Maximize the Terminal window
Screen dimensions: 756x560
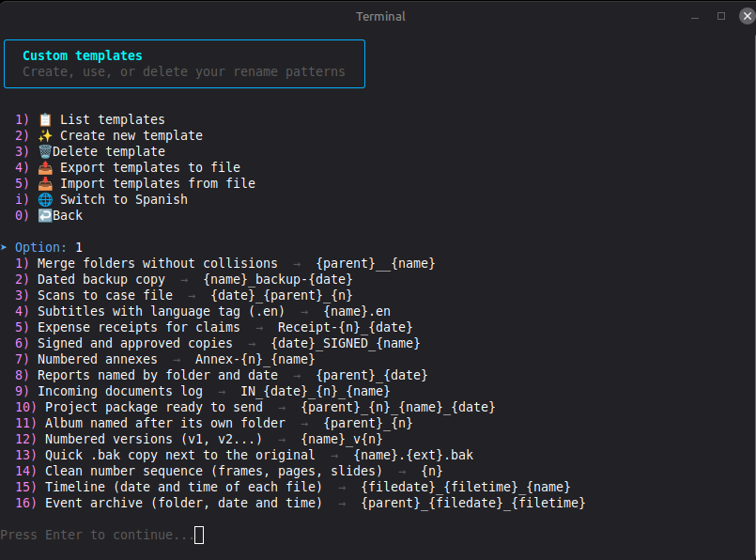click(721, 16)
